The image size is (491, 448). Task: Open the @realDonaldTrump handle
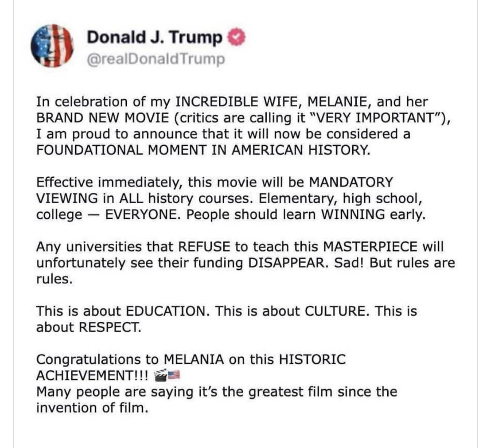click(x=156, y=59)
